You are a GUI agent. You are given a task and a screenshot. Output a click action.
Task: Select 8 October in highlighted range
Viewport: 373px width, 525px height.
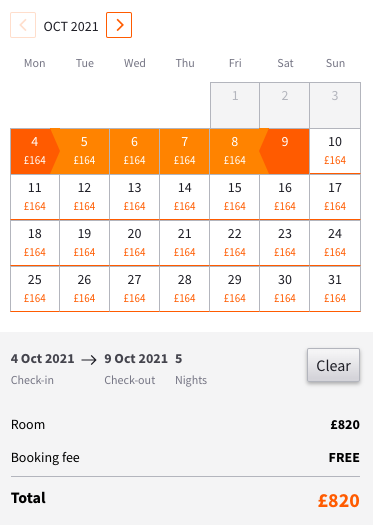pyautogui.click(x=235, y=151)
